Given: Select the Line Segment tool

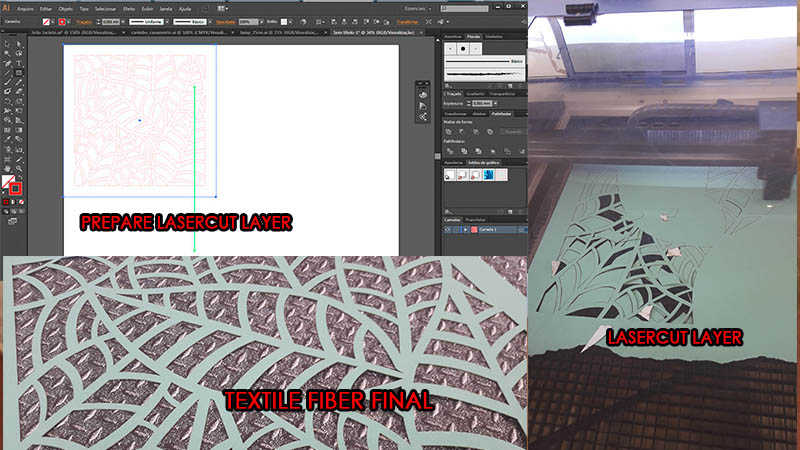Looking at the screenshot, I should pos(7,73).
